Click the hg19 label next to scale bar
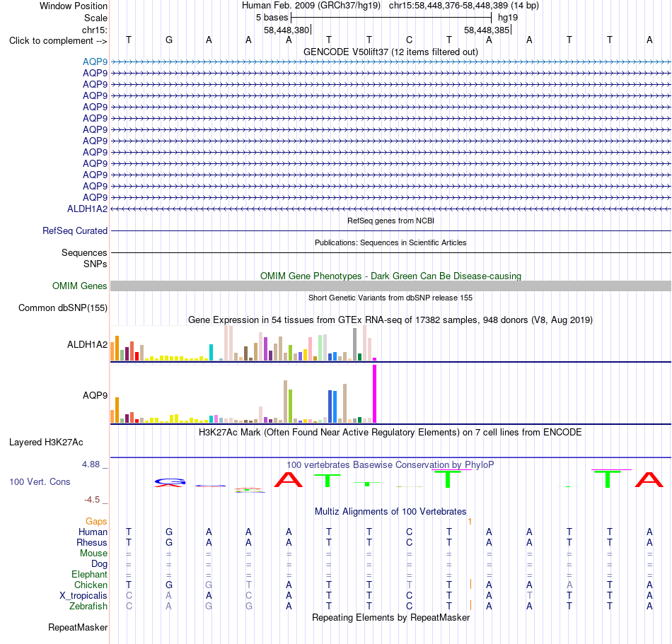Viewport: 672px width, 644px height. tap(508, 18)
